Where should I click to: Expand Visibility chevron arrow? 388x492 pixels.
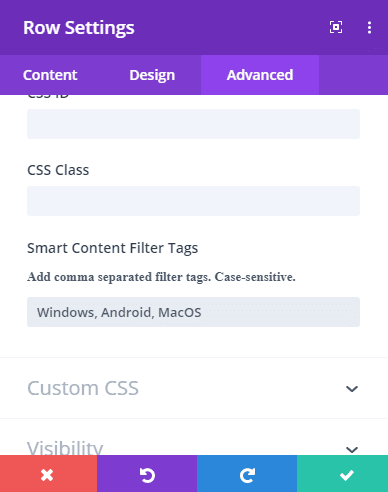click(x=352, y=449)
